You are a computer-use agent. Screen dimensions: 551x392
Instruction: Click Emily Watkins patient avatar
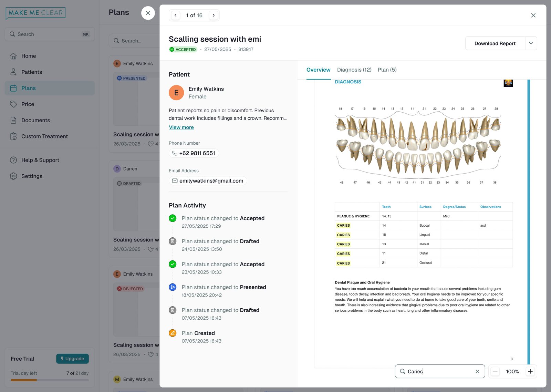click(x=176, y=93)
